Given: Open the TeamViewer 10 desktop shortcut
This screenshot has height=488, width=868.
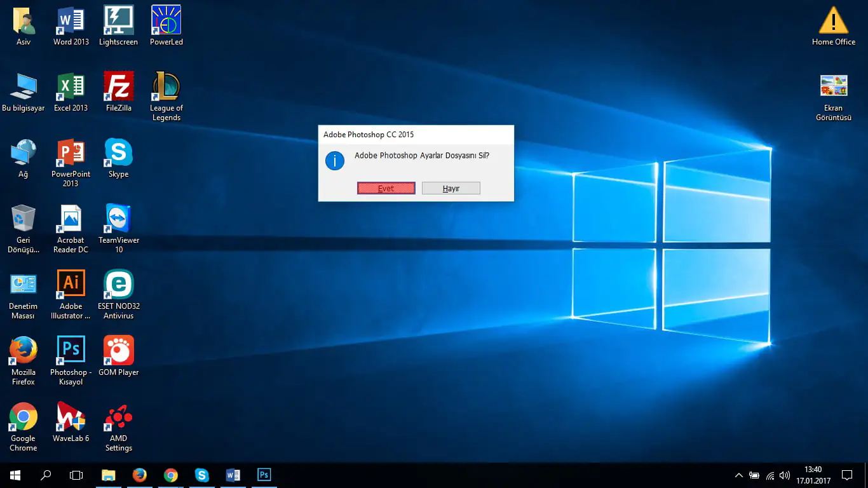Looking at the screenshot, I should pos(118,219).
